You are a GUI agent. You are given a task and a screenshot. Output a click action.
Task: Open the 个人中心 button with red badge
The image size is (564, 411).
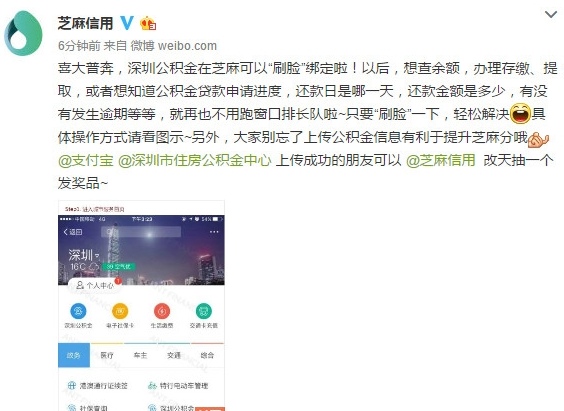(x=95, y=286)
